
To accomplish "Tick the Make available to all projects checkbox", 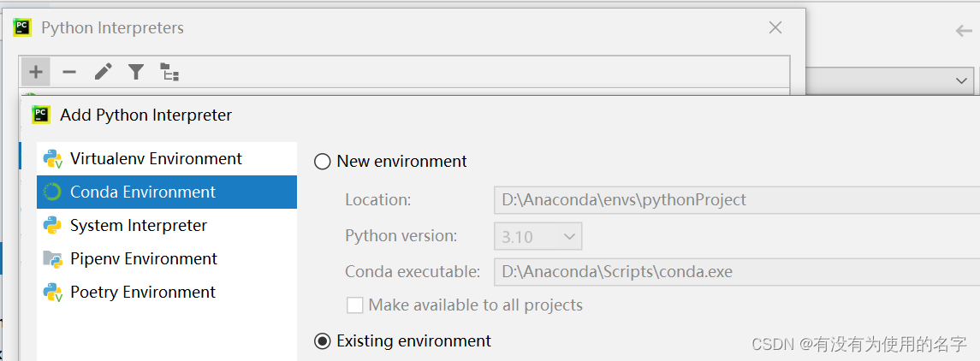I will coord(354,305).
